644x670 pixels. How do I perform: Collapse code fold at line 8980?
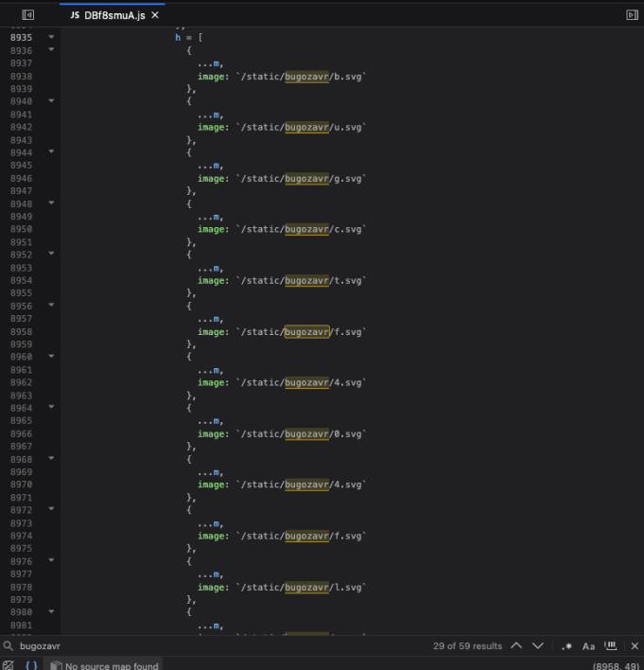click(51, 611)
